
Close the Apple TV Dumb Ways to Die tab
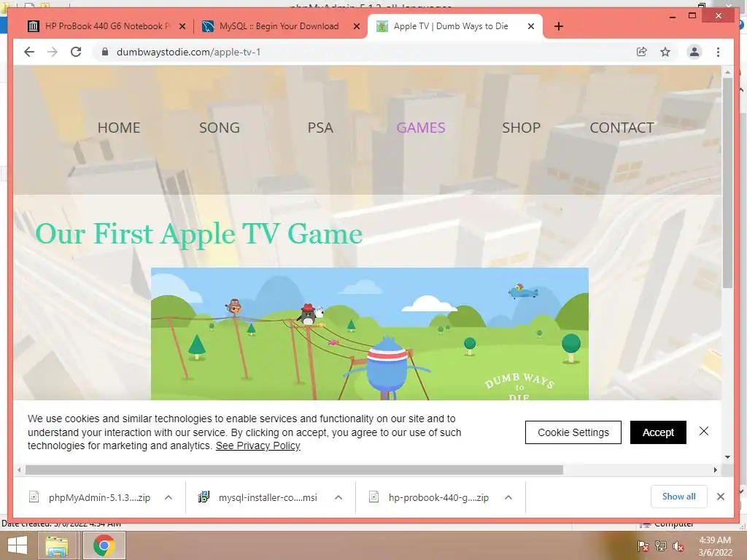531,26
